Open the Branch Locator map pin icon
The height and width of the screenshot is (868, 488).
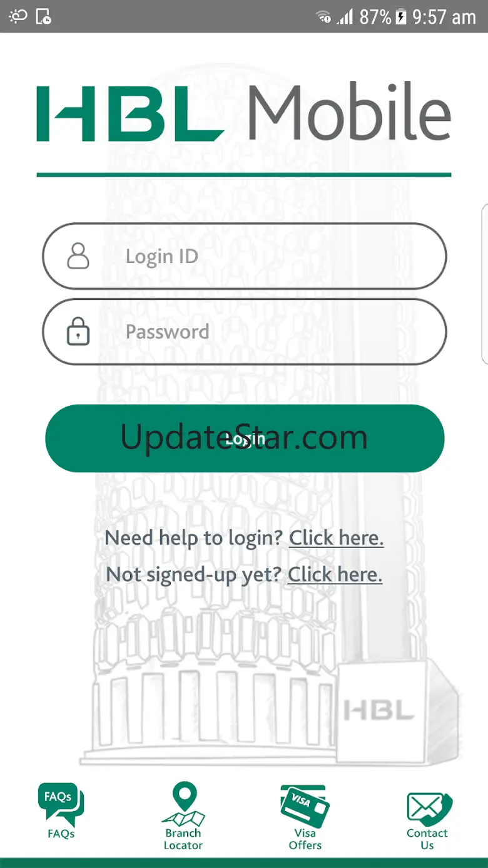coord(183,803)
